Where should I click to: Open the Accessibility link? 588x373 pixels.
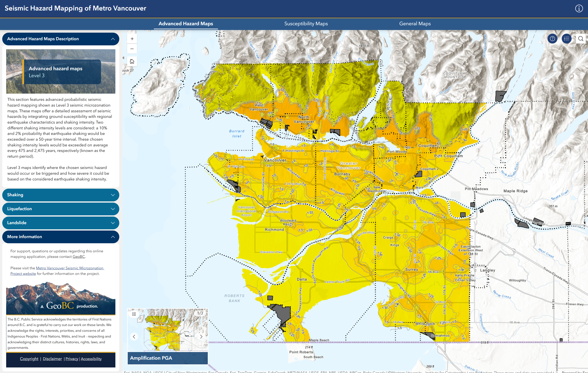(91, 359)
